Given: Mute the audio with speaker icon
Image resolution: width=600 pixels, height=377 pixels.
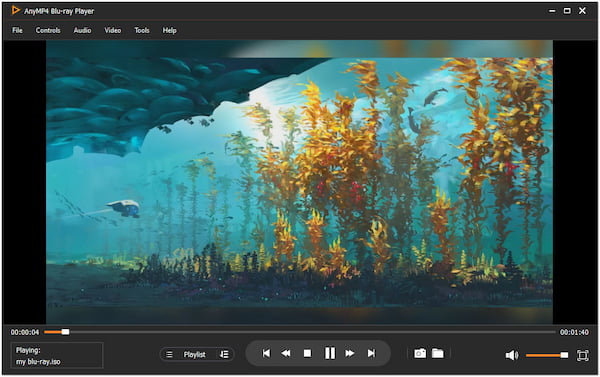Looking at the screenshot, I should 512,356.
